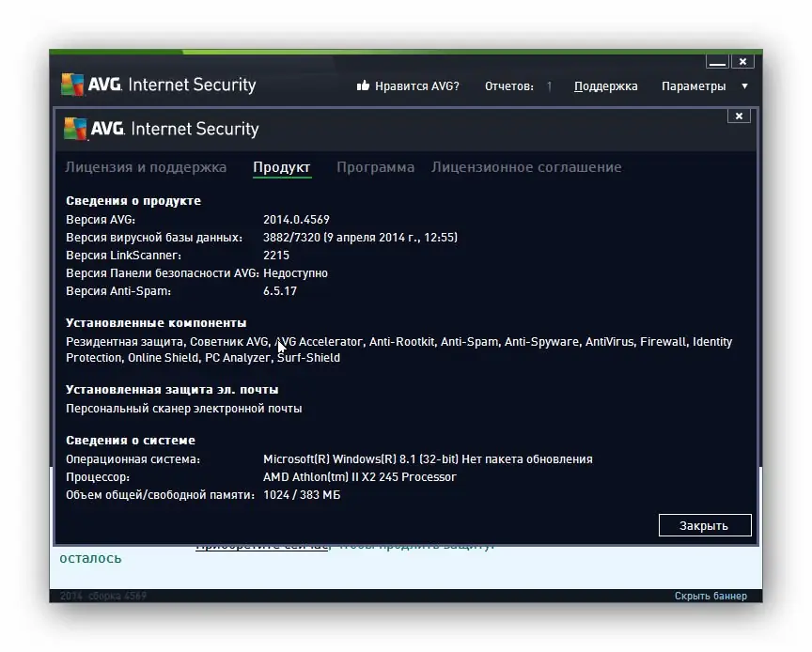
Task: Open the Параметры dropdown arrow
Action: tap(744, 86)
